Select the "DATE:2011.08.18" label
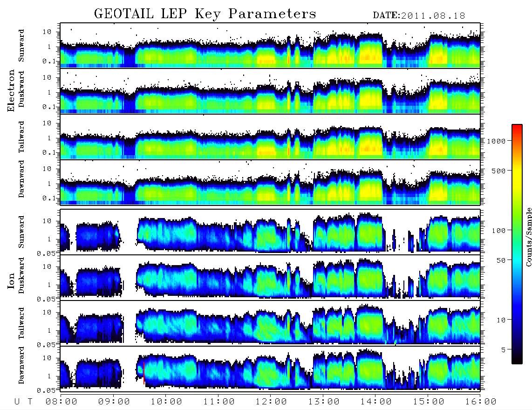Screen dimensions: 532x410 click(x=419, y=16)
